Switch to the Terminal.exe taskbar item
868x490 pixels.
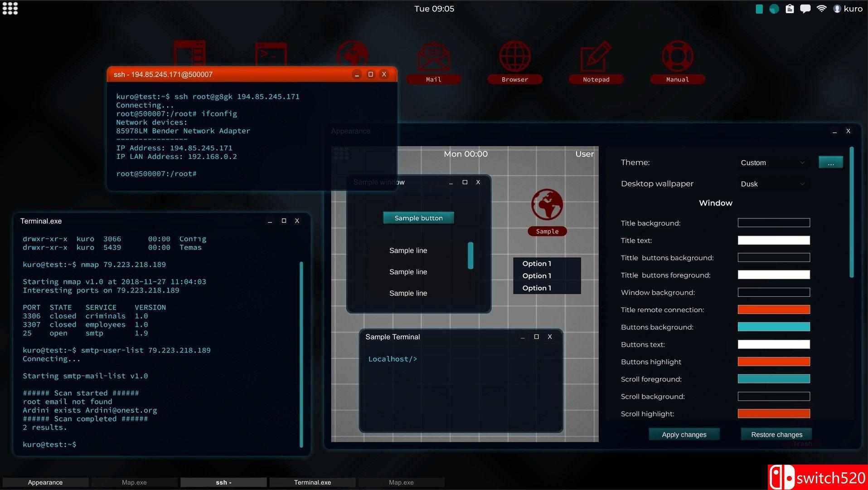tap(312, 482)
